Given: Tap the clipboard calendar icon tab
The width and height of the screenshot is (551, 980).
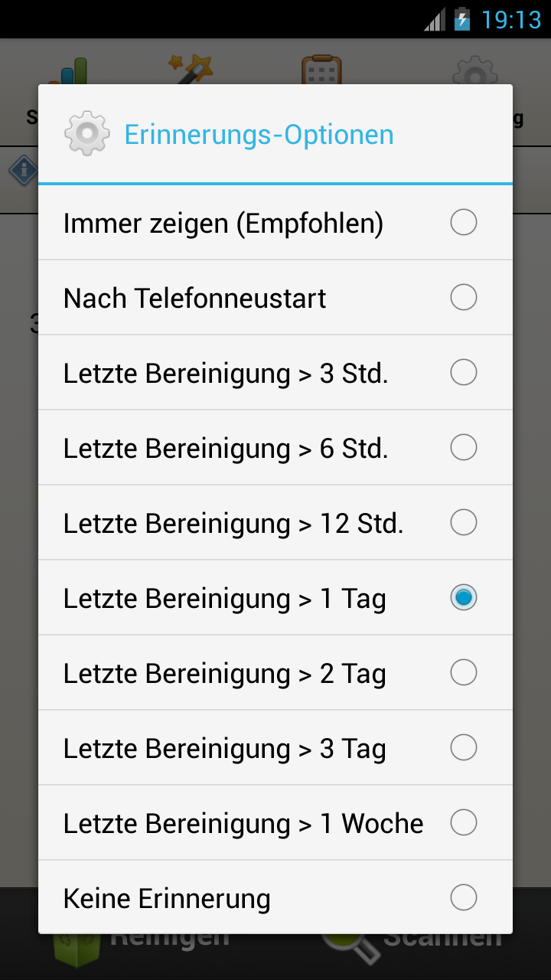Looking at the screenshot, I should click(321, 70).
